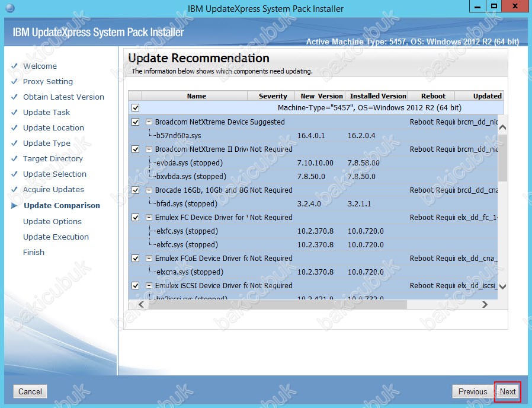Click installed version 16.2.0.4 cell
The image size is (532, 408).
point(361,136)
